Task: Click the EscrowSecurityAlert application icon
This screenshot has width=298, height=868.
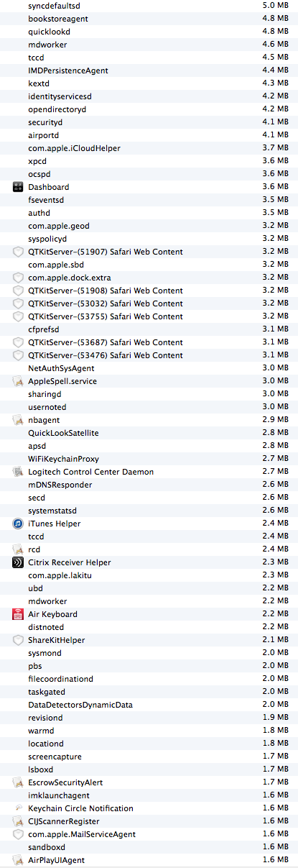Action: [19, 782]
